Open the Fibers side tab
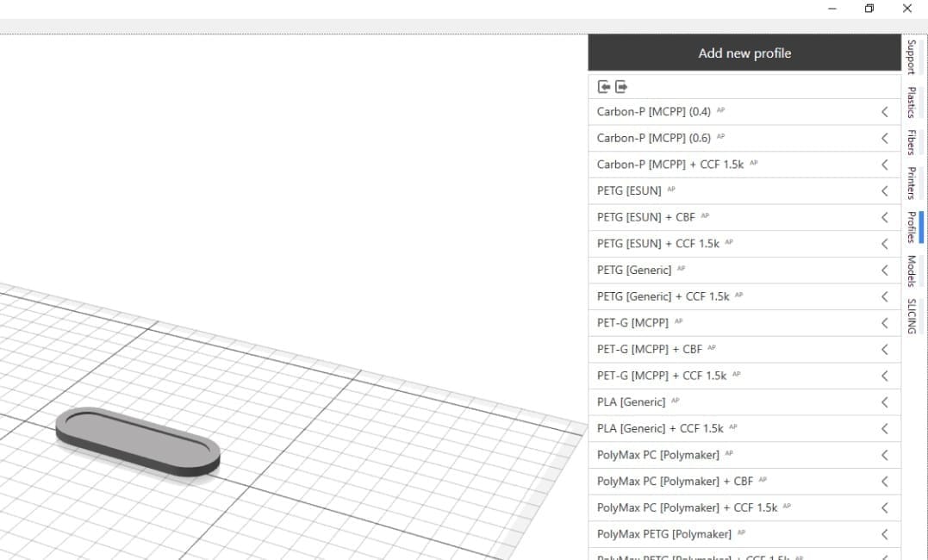The width and height of the screenshot is (928, 560). (912, 142)
